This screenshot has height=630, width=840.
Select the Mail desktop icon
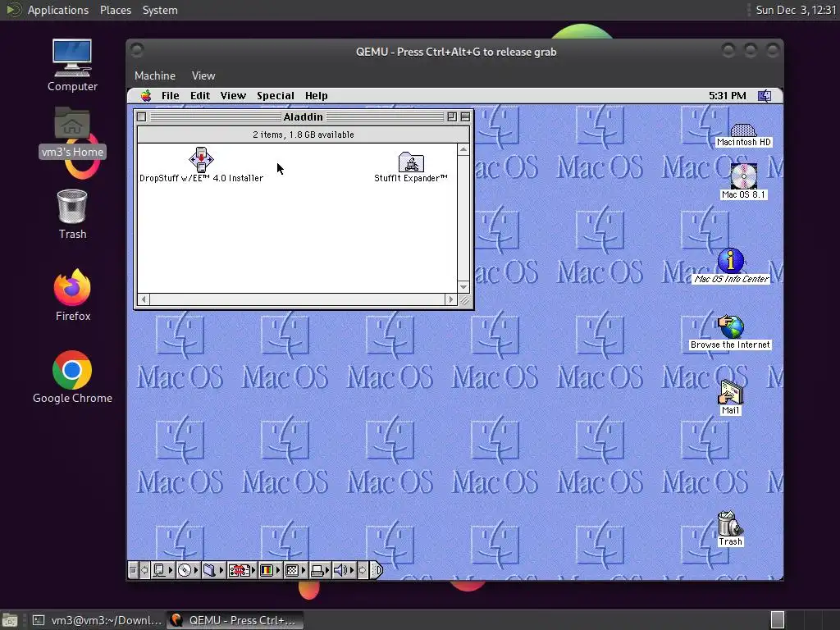click(730, 393)
